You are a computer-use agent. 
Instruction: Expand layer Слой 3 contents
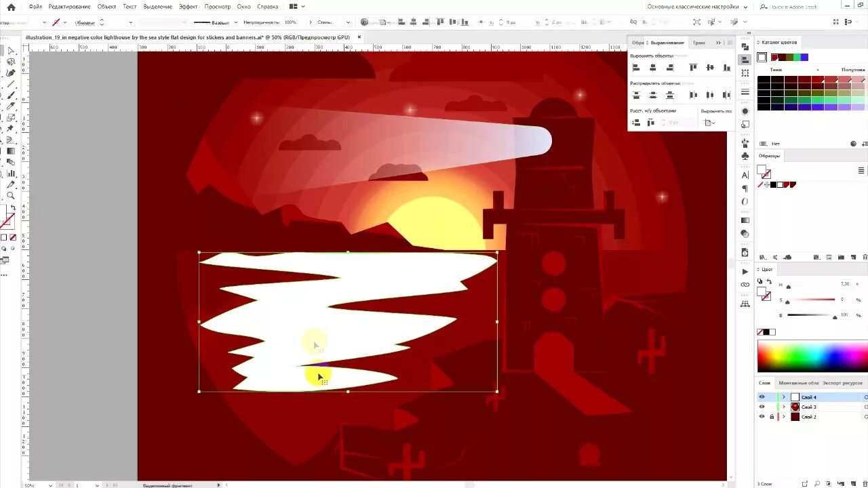[784, 407]
